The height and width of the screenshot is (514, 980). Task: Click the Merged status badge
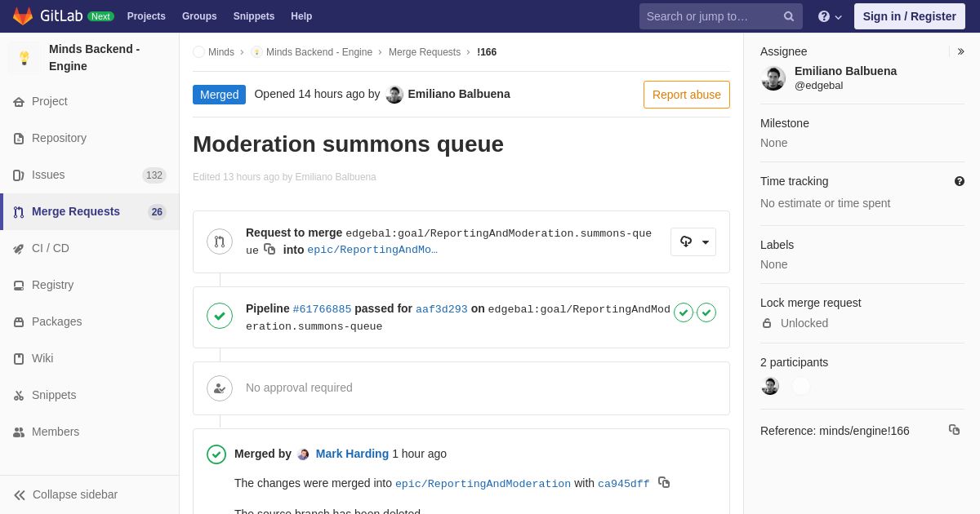[x=219, y=95]
